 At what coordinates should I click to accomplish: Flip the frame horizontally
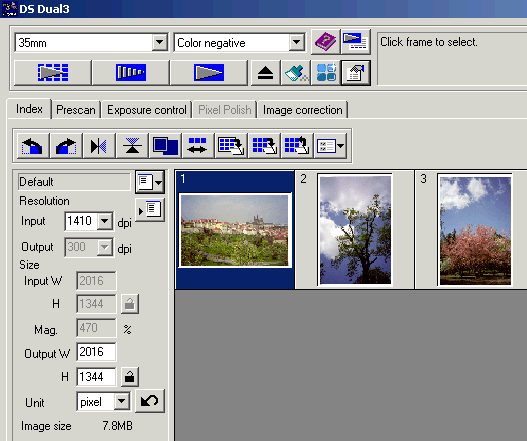[98, 146]
